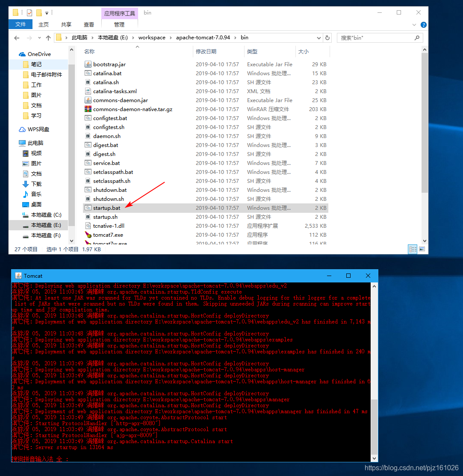Click the Back navigation arrow
This screenshot has height=476, width=463.
pos(17,38)
